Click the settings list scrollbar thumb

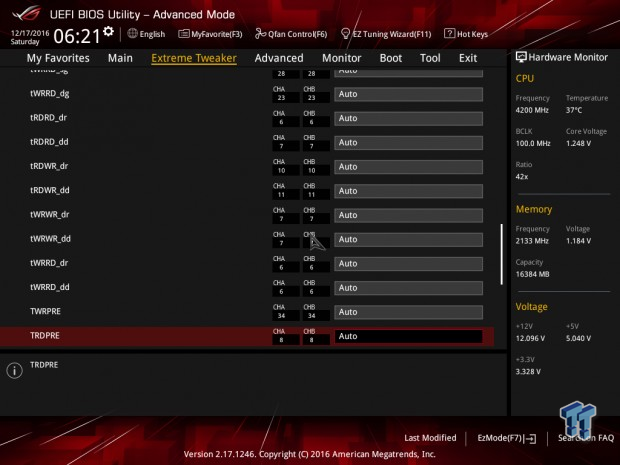[x=502, y=254]
